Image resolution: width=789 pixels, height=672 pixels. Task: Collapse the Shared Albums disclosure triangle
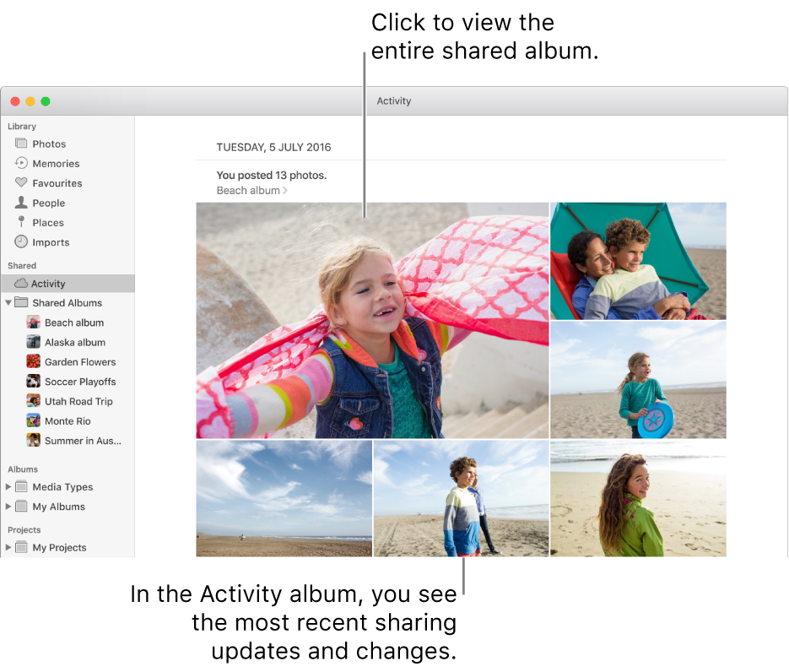pyautogui.click(x=9, y=302)
